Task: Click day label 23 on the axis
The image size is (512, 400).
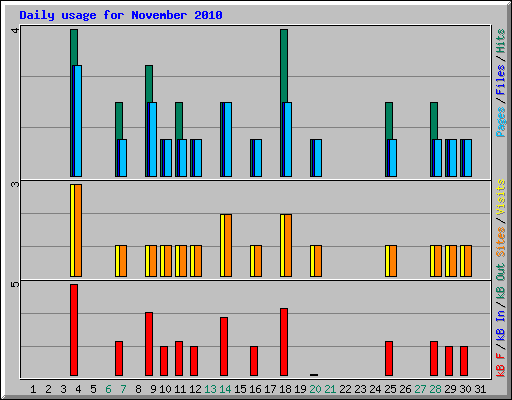Action: (360, 389)
